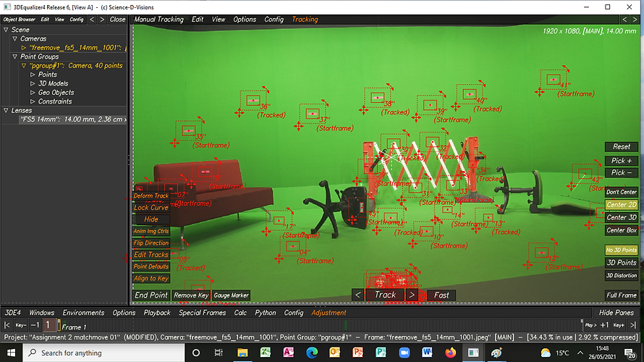
Task: Show hidden system tray icons
Action: tap(580, 353)
